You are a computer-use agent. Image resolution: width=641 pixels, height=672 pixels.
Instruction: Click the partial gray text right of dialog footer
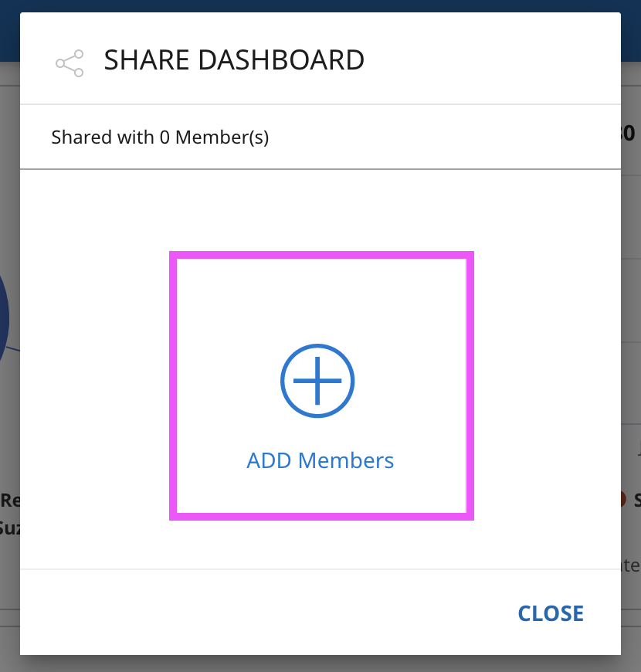click(x=631, y=566)
